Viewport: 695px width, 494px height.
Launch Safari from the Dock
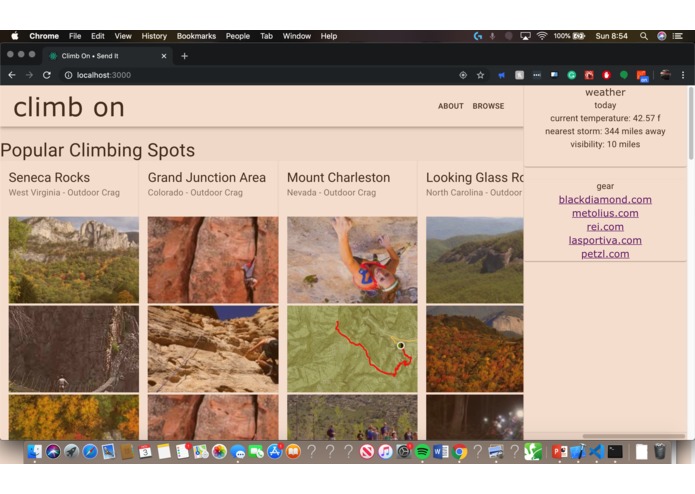point(90,451)
